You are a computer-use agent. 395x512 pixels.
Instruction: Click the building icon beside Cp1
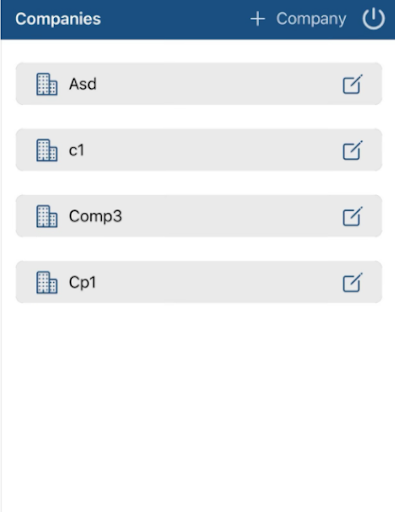47,282
